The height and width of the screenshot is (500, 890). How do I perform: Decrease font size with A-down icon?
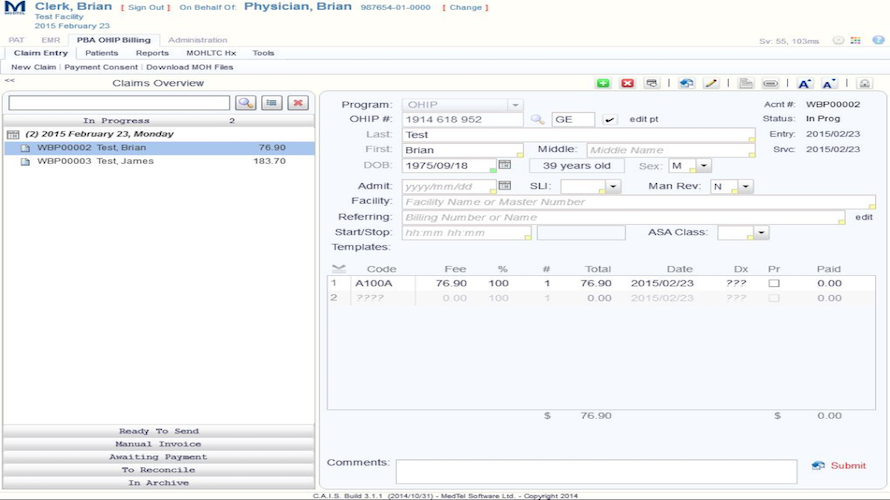coord(829,83)
